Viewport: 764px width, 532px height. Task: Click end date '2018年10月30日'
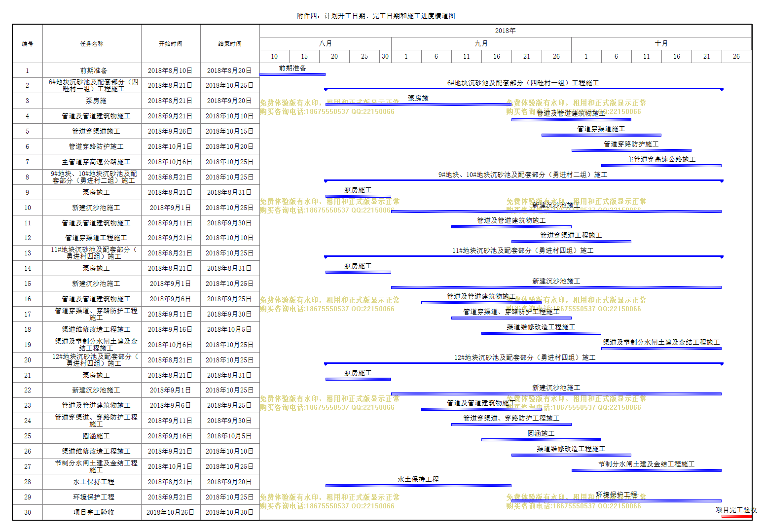[x=230, y=512]
